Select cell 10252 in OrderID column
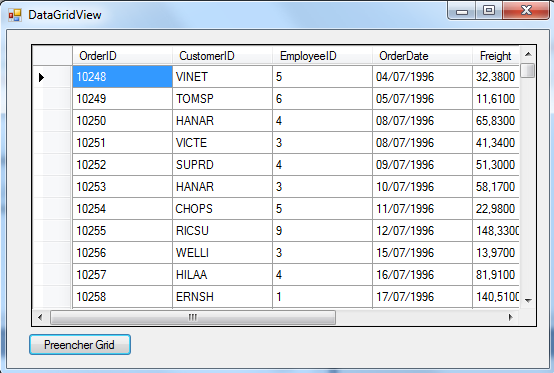Image resolution: width=554 pixels, height=373 pixels. [x=122, y=165]
